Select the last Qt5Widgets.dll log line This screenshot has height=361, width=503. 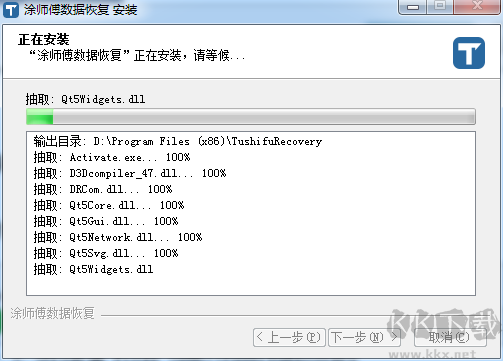pyautogui.click(x=93, y=269)
